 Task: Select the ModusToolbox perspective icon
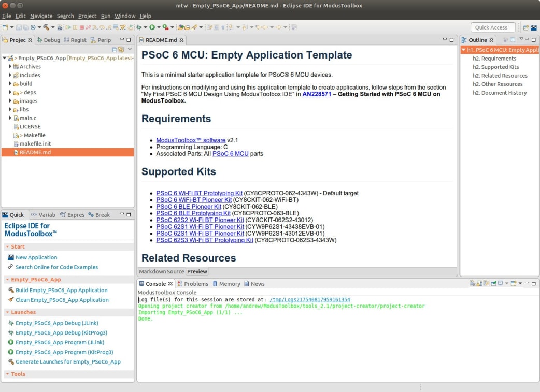(x=533, y=27)
